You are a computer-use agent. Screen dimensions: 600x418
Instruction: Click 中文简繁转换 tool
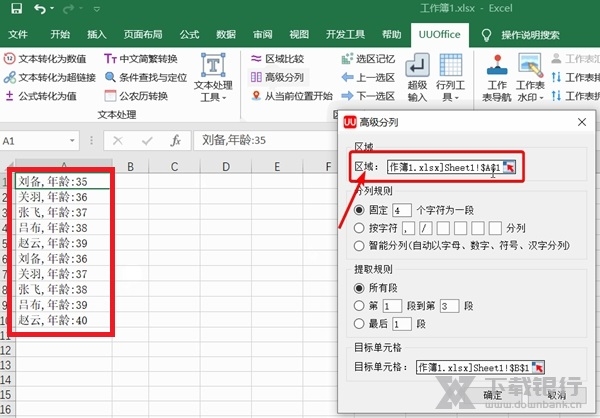click(x=141, y=59)
